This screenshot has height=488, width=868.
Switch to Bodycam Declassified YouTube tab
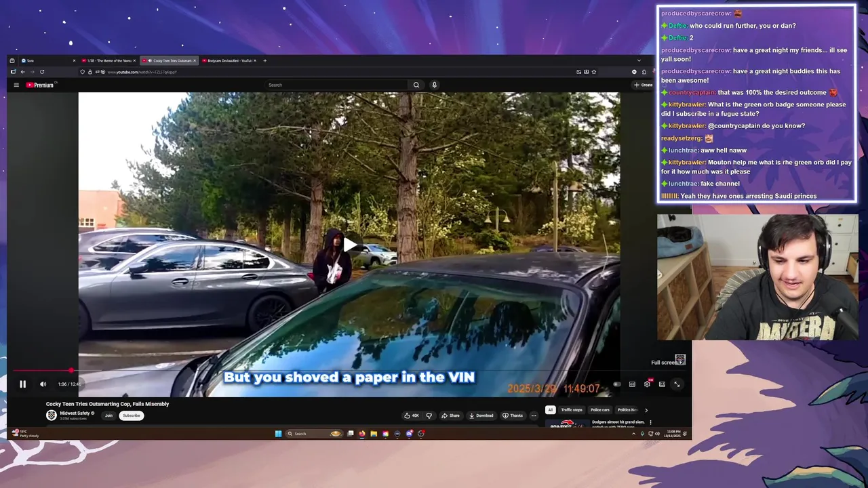point(230,60)
